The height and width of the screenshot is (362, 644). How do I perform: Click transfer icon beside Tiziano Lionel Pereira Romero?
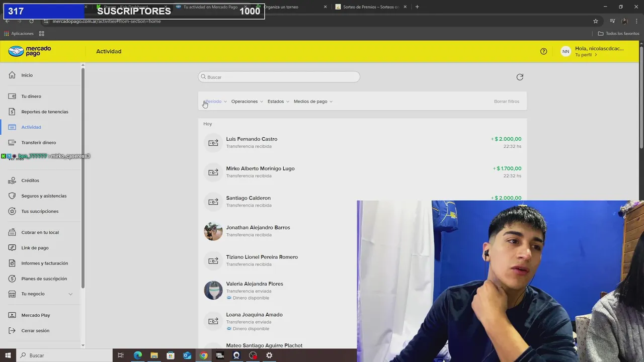pyautogui.click(x=213, y=260)
